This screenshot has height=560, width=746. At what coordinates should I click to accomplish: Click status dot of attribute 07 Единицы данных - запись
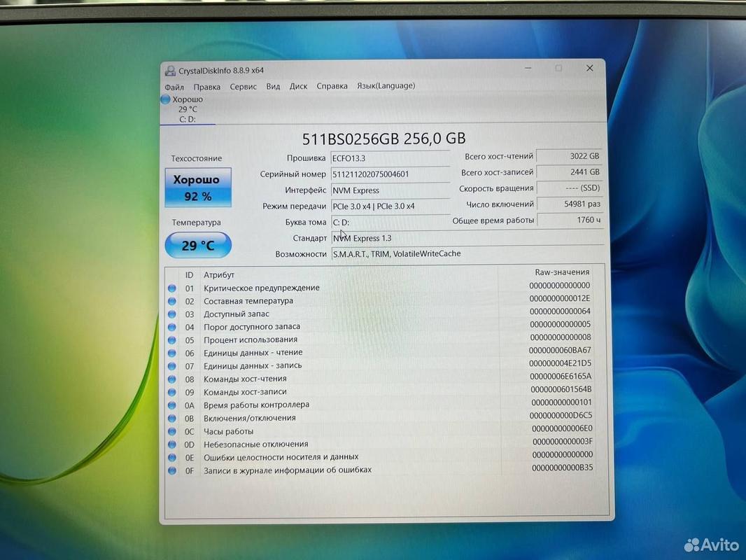point(172,366)
